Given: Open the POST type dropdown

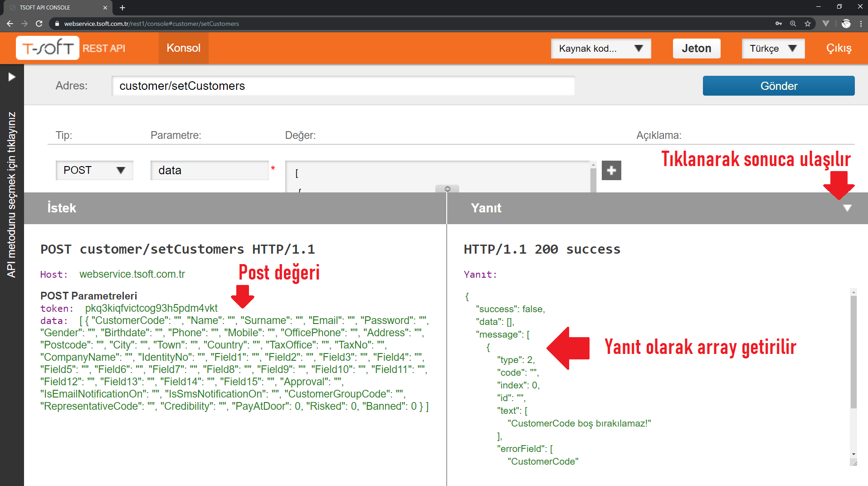Looking at the screenshot, I should point(94,170).
